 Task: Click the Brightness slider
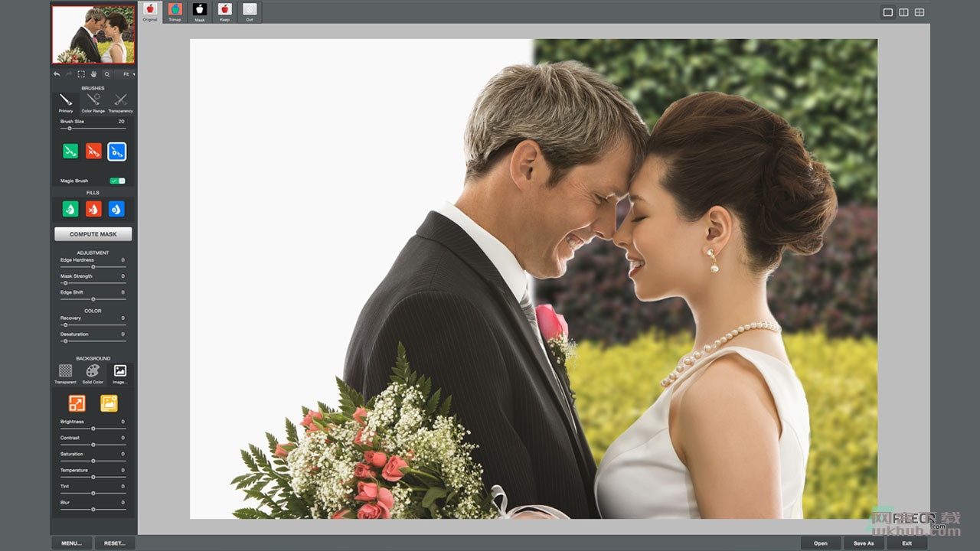coord(93,429)
